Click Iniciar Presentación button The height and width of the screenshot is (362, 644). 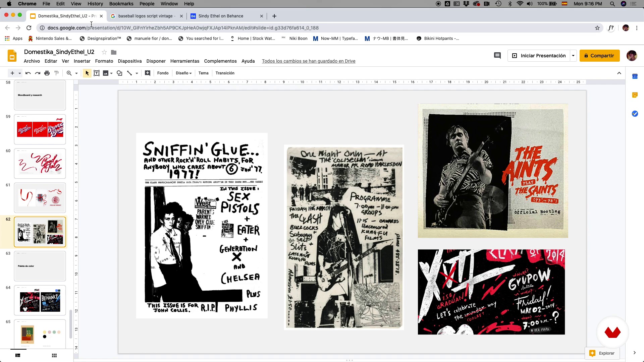point(539,56)
